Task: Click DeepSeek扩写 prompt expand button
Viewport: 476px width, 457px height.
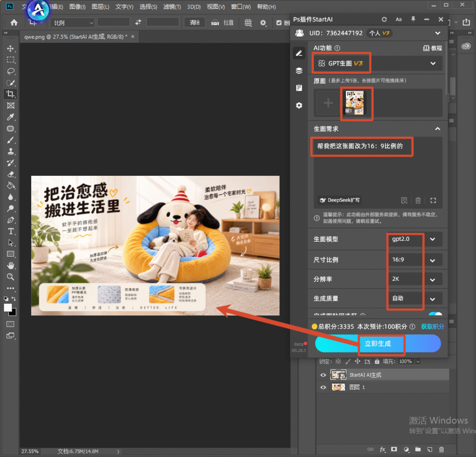Action: (x=340, y=200)
